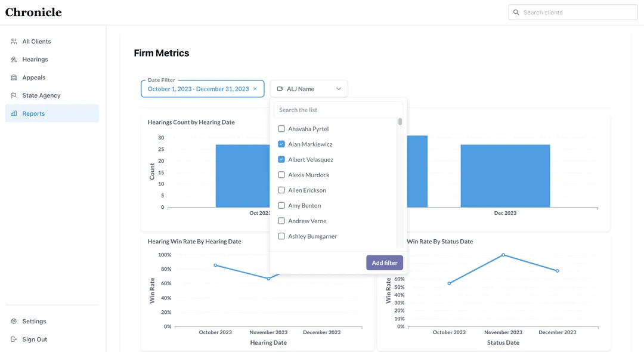This screenshot has height=352, width=644.
Task: Click the Sign Out icon
Action: [14, 339]
